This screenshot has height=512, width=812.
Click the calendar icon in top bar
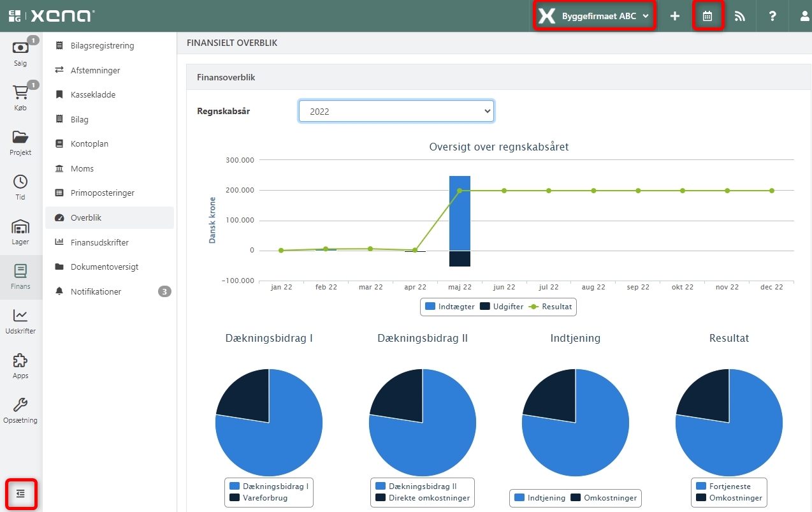point(707,17)
